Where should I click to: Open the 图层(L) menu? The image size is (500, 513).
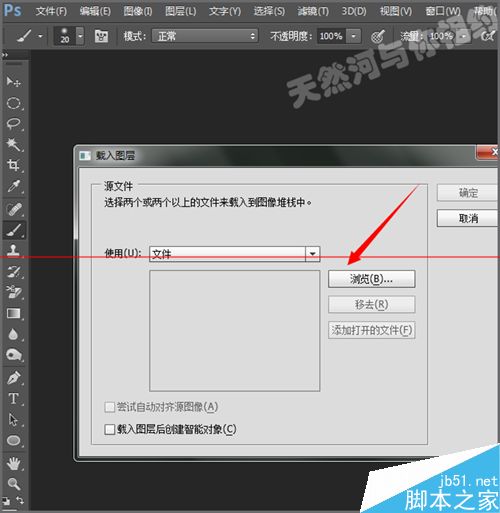(181, 11)
